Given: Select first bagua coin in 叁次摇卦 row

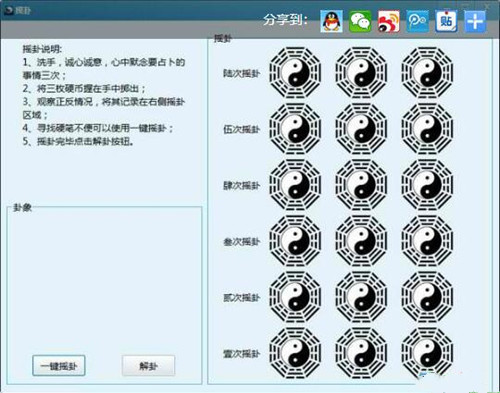Looking at the screenshot, I should pyautogui.click(x=295, y=241).
